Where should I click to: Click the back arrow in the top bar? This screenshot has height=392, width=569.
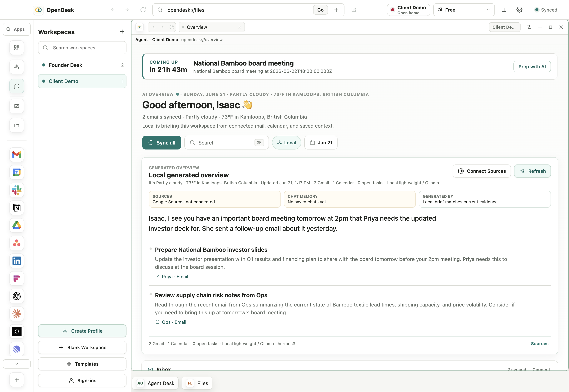coord(113,10)
